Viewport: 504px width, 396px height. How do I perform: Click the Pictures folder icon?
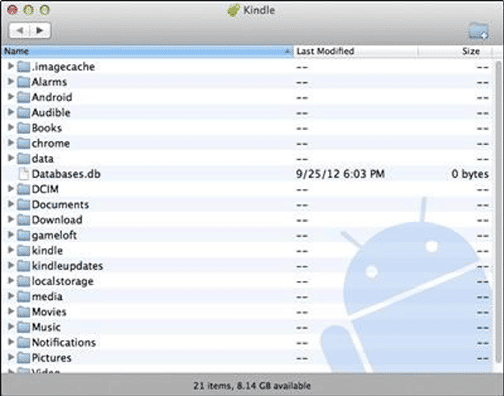pos(24,358)
